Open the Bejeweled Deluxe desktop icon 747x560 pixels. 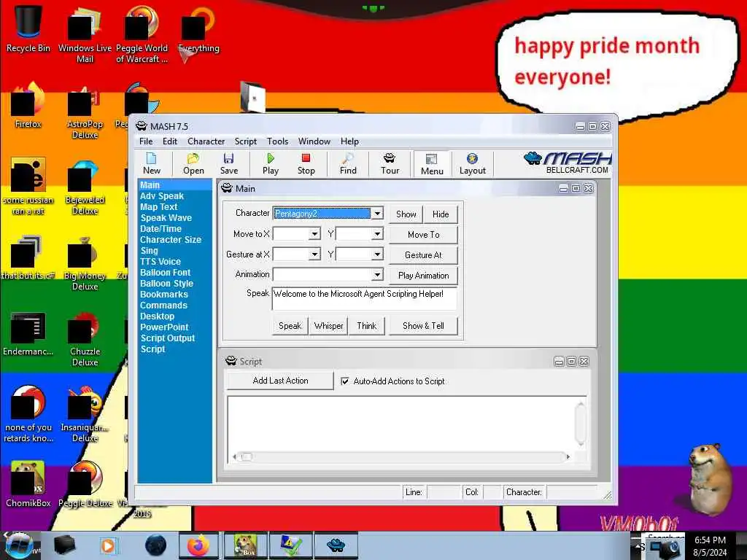point(85,187)
